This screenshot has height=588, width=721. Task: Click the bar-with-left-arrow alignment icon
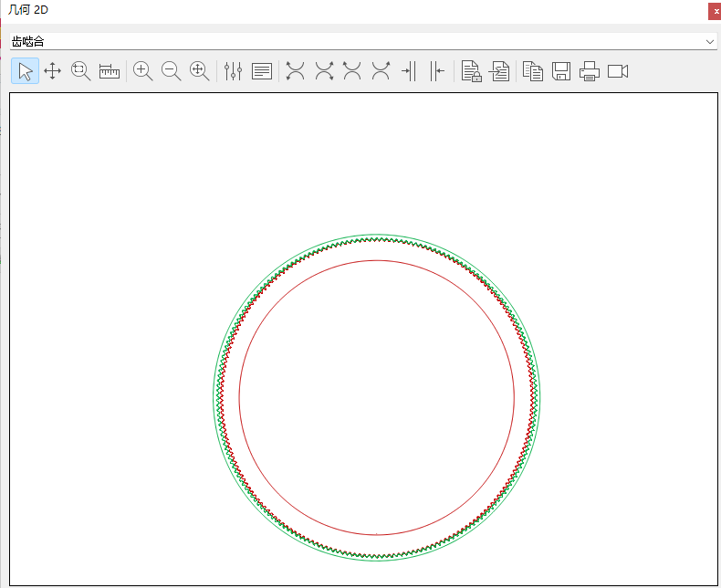pos(437,71)
